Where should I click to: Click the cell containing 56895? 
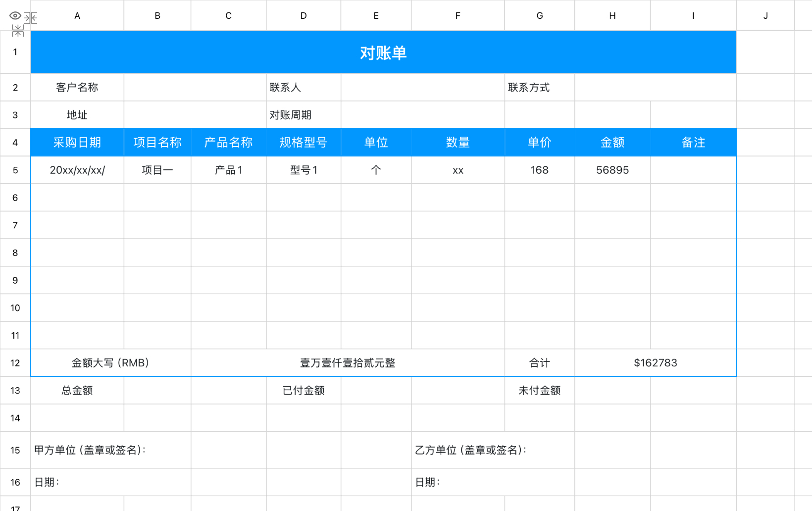pos(612,170)
